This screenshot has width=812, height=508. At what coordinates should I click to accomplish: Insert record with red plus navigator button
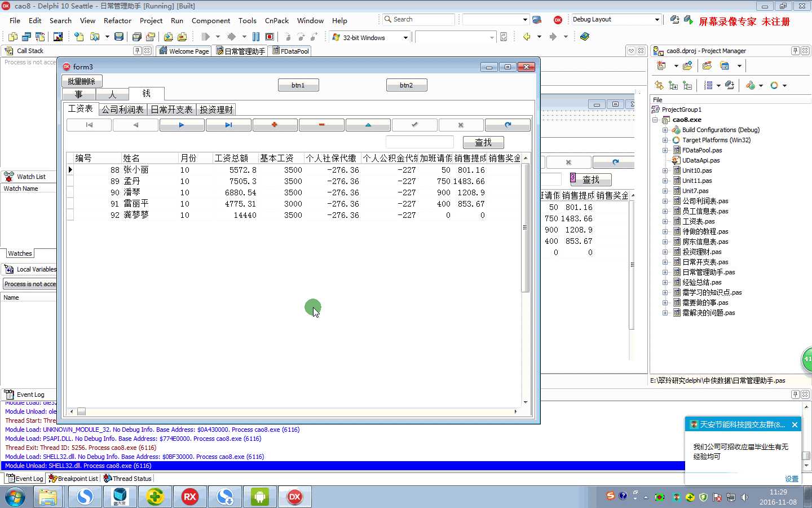(275, 125)
